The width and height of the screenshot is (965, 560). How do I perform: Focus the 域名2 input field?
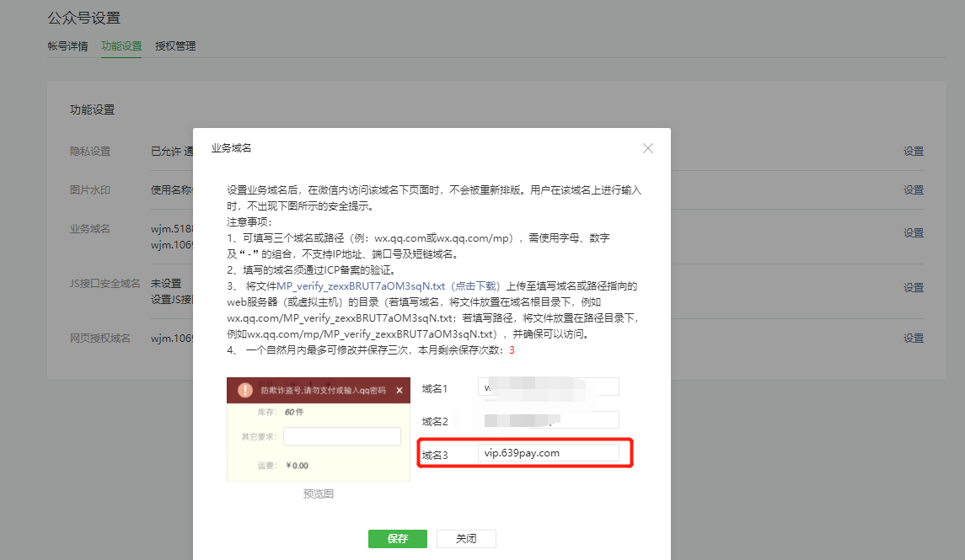(549, 420)
